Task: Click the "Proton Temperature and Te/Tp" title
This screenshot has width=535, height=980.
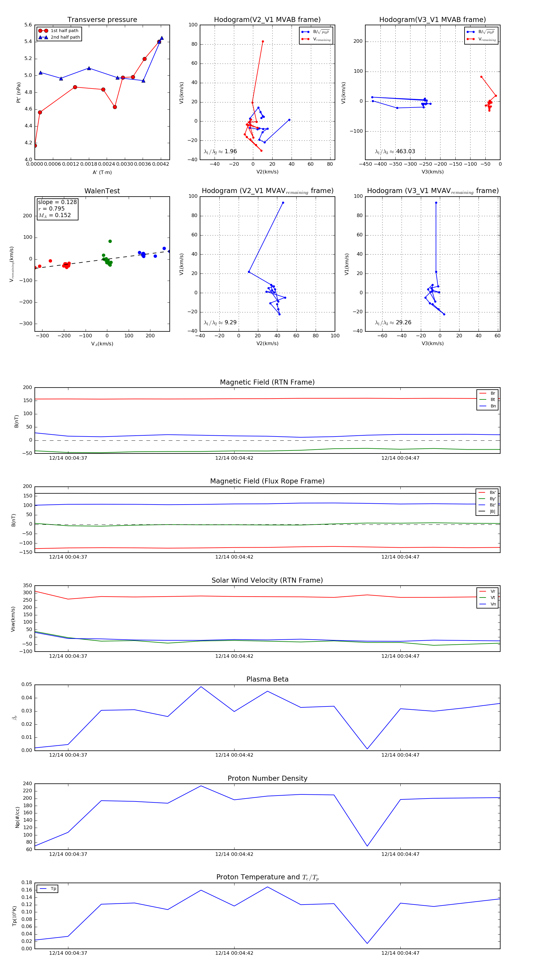Action: point(267,877)
